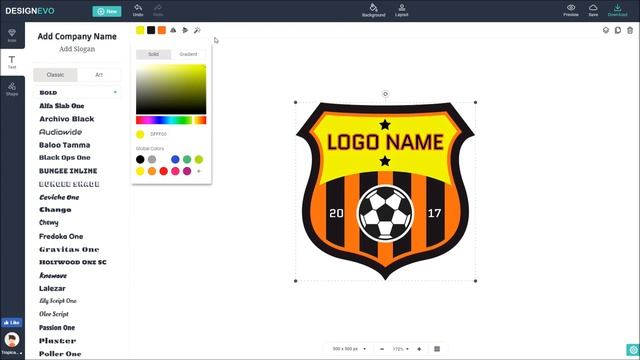Switch to the Solid color tab
Image resolution: width=640 pixels, height=360 pixels.
[x=153, y=54]
